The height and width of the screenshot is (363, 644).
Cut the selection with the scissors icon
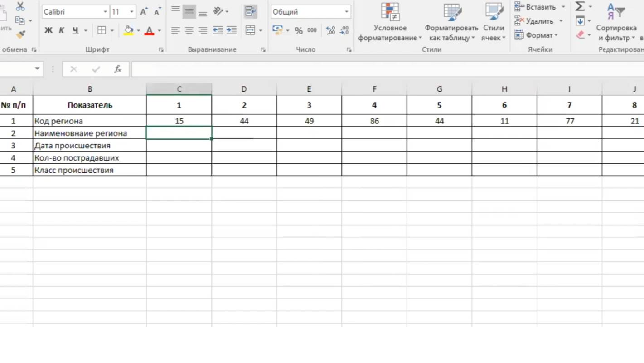pyautogui.click(x=20, y=6)
